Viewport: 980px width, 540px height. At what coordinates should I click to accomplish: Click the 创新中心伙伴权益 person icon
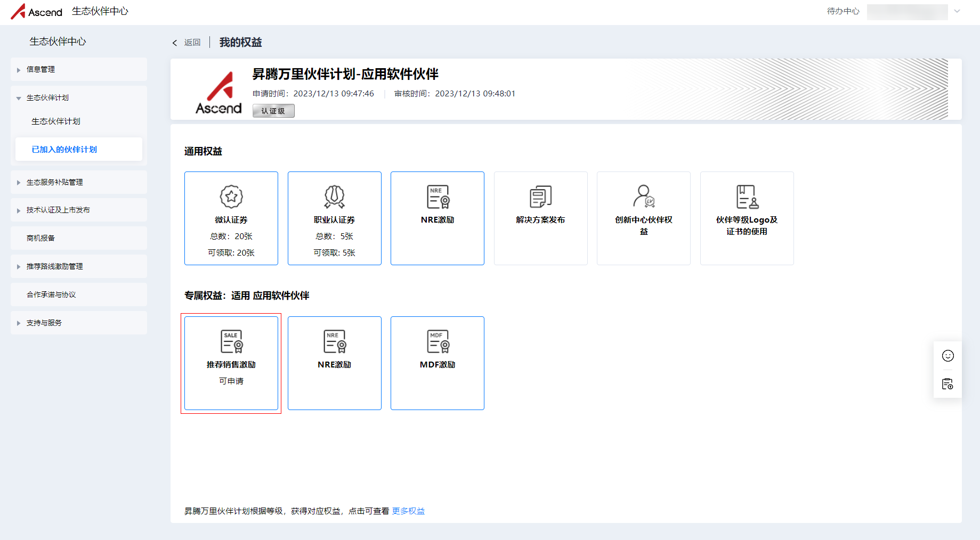point(644,196)
